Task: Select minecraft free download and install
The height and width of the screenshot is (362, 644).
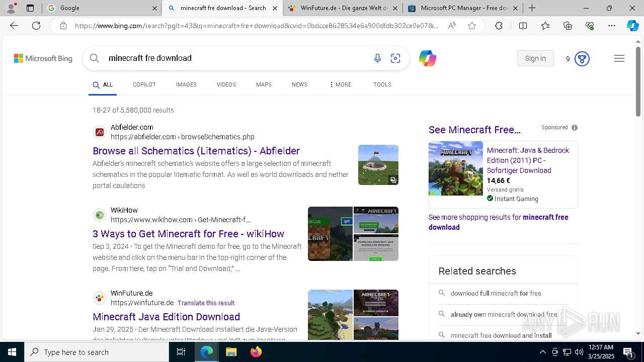Action: pos(501,335)
